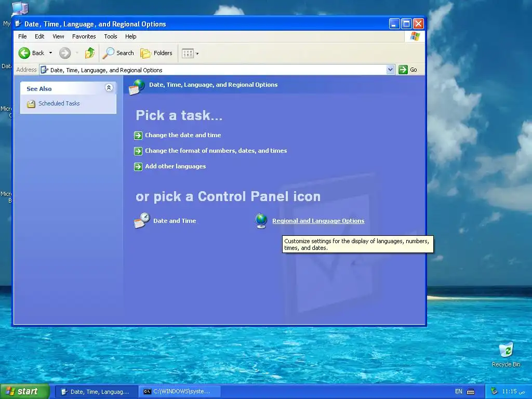Open Scheduled Tasks link
The width and height of the screenshot is (532, 399).
[59, 103]
